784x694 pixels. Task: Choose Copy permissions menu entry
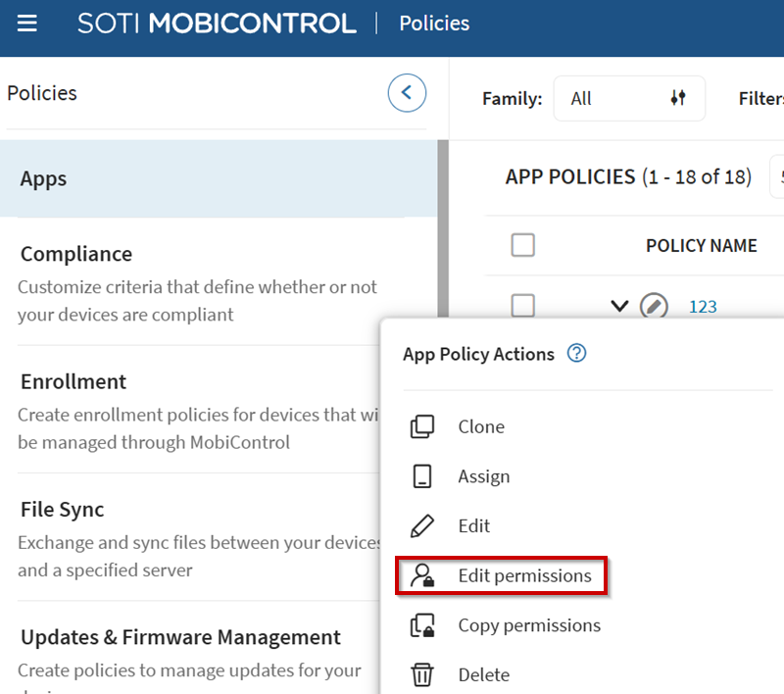click(529, 625)
